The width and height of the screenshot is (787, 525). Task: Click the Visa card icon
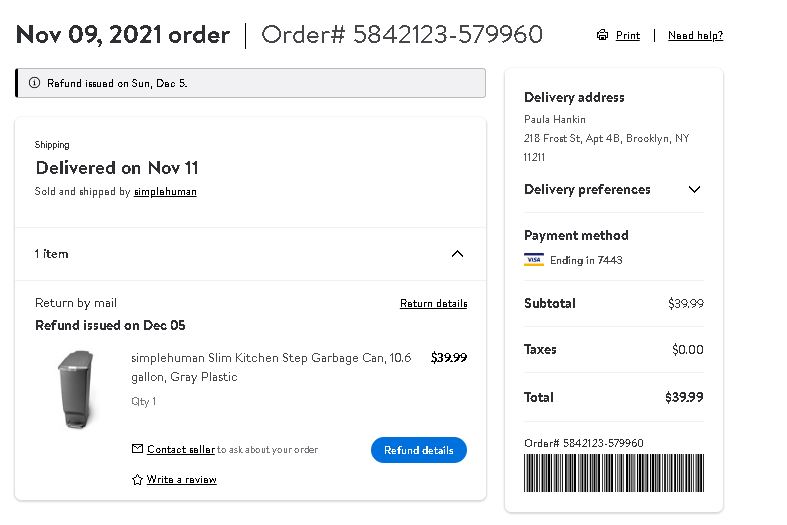[x=534, y=259]
